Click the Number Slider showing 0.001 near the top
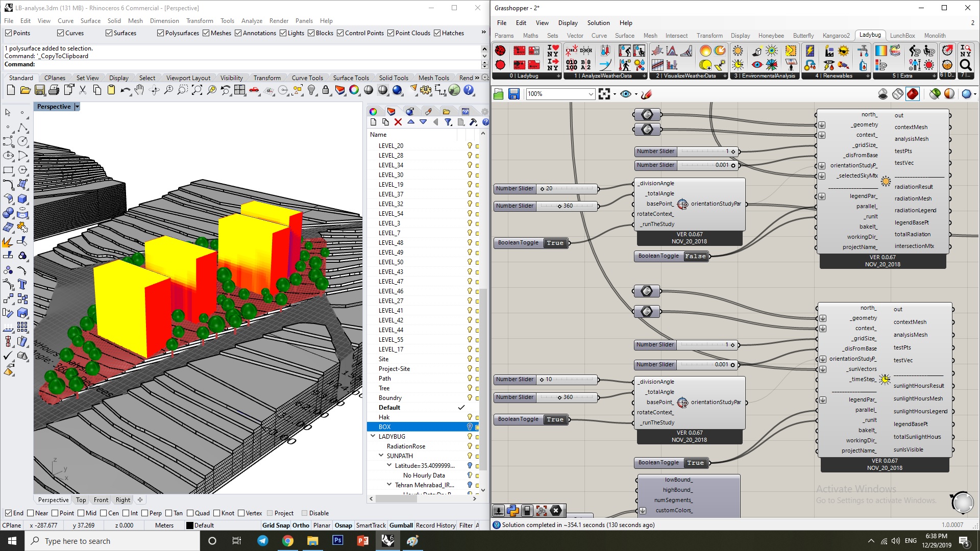The height and width of the screenshot is (551, 980). (x=687, y=165)
